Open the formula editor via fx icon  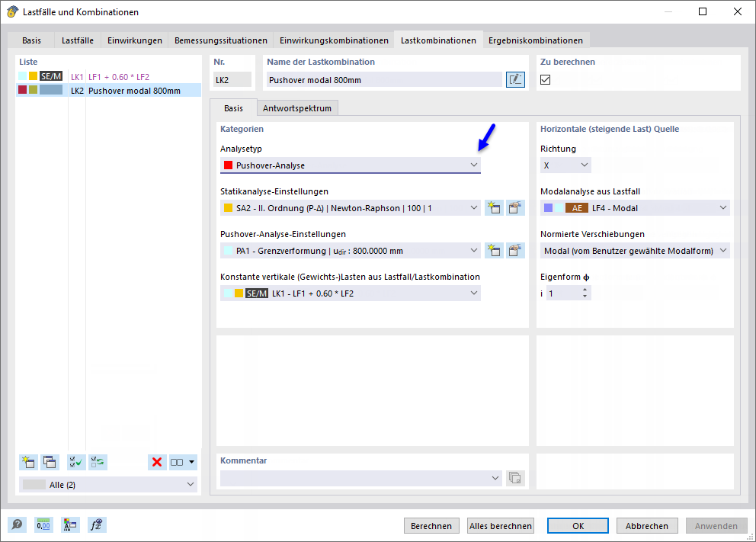[x=97, y=524]
